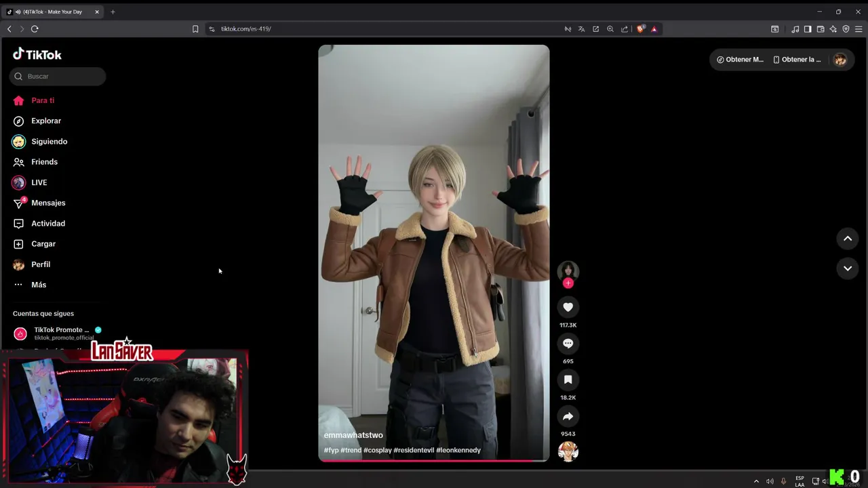This screenshot has width=868, height=488.
Task: Open system volume speaker icon
Action: coord(770,481)
